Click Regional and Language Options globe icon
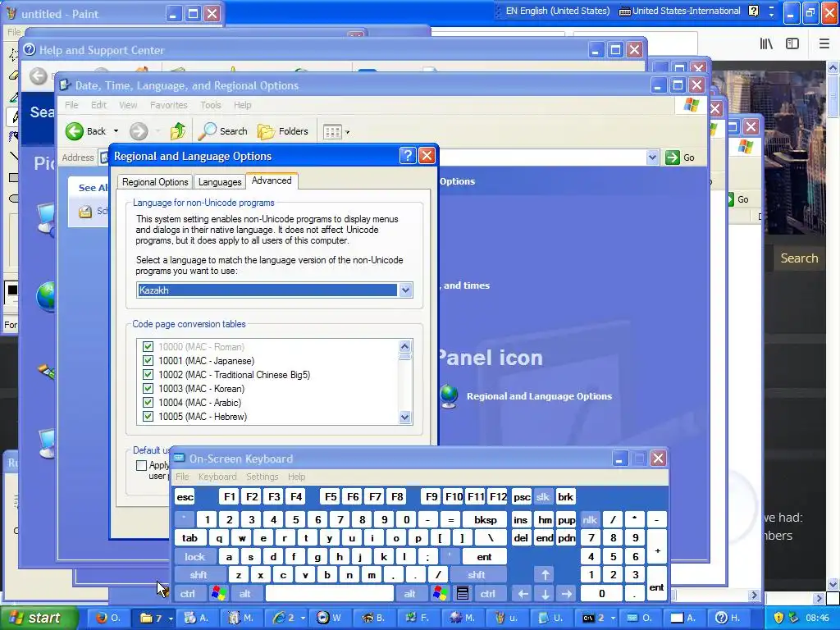The width and height of the screenshot is (840, 630). pyautogui.click(x=449, y=396)
